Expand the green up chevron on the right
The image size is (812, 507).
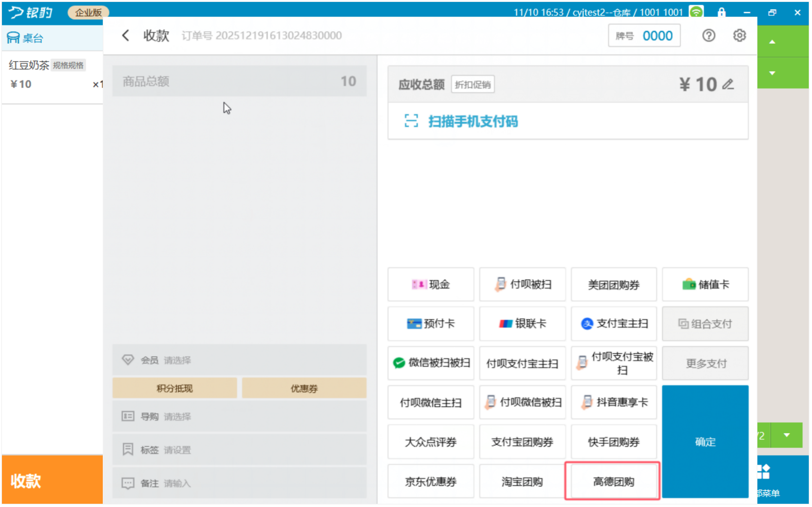pyautogui.click(x=772, y=41)
